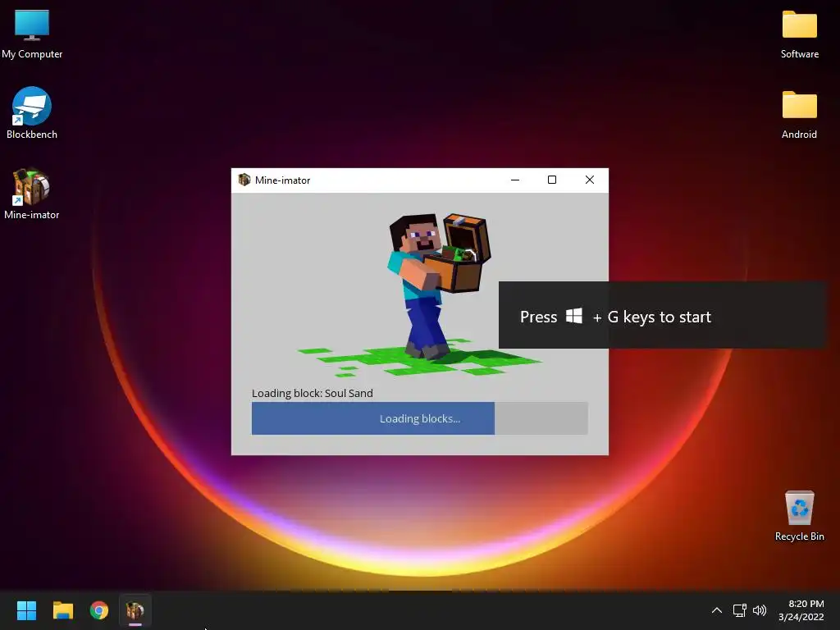Click the Steve holding chest splash image
The height and width of the screenshot is (630, 840).
click(421, 294)
